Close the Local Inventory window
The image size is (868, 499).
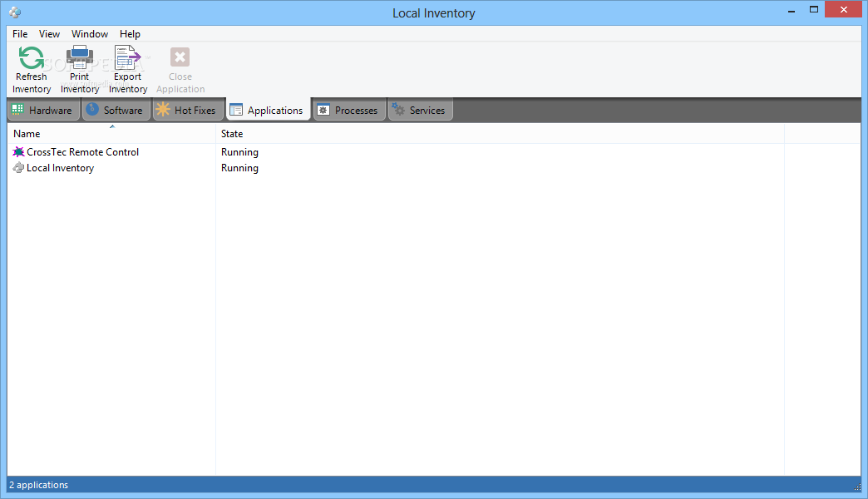pos(843,9)
